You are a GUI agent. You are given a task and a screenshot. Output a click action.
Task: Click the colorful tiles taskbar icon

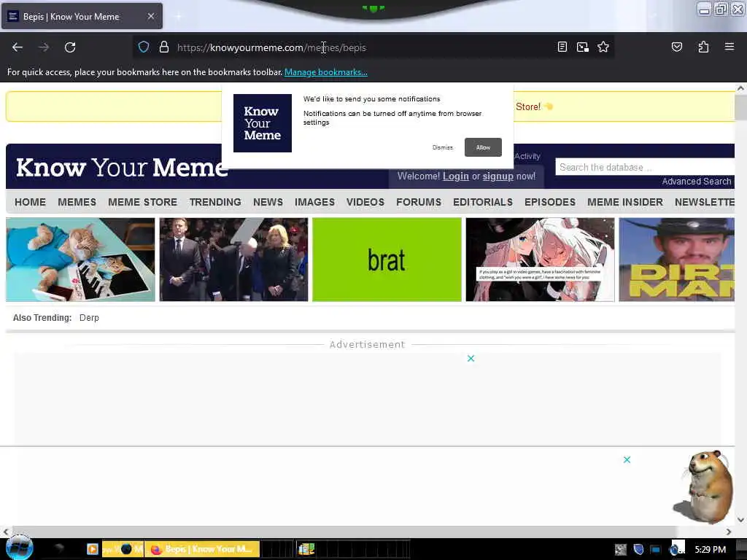[306, 549]
